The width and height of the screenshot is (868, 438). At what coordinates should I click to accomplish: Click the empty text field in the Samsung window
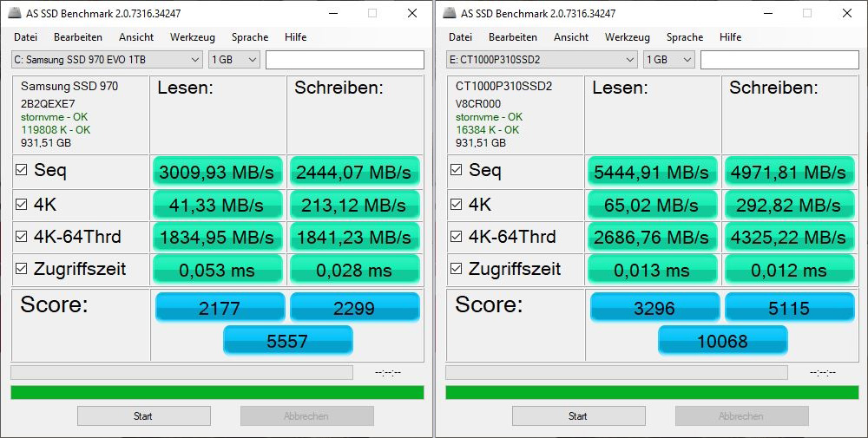(345, 60)
